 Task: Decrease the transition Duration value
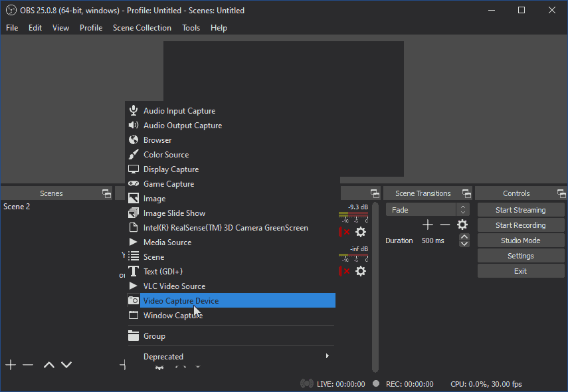(x=464, y=244)
